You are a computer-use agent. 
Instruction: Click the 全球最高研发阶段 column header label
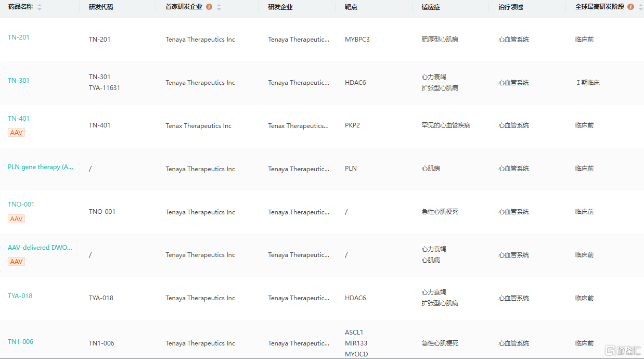600,7
